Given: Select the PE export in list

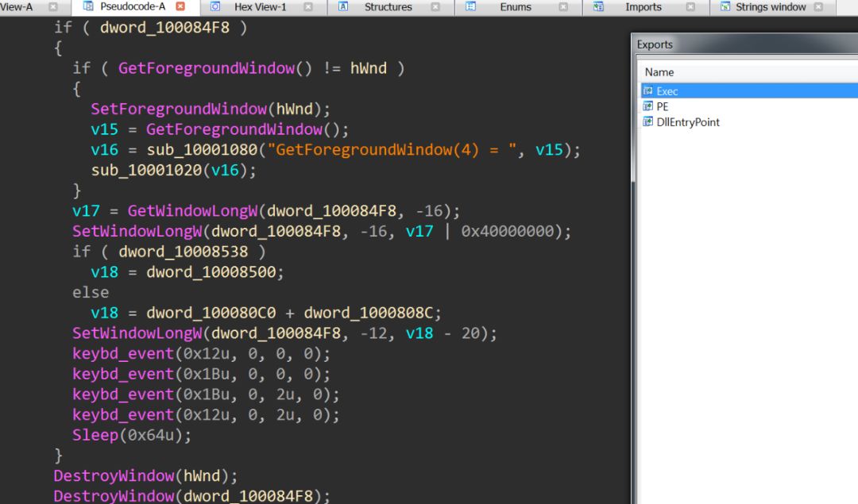Looking at the screenshot, I should tap(662, 106).
